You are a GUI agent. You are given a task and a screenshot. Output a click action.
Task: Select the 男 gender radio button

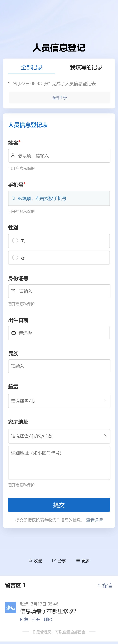pos(15,241)
